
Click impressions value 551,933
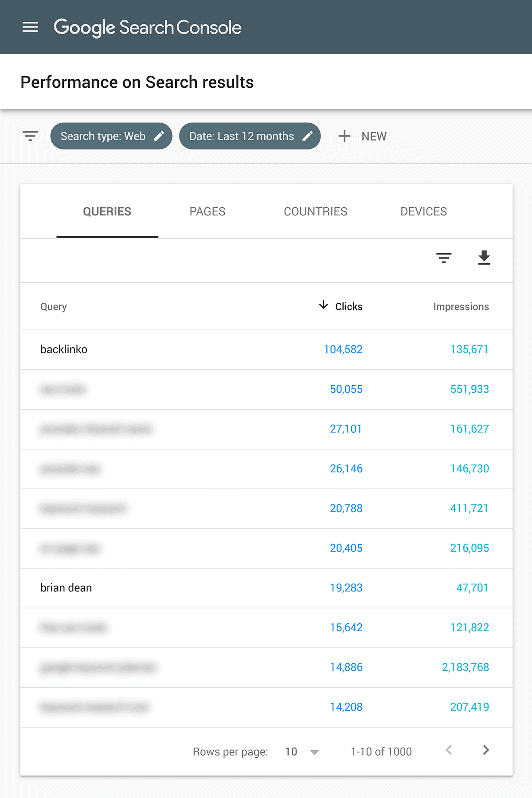click(x=469, y=389)
